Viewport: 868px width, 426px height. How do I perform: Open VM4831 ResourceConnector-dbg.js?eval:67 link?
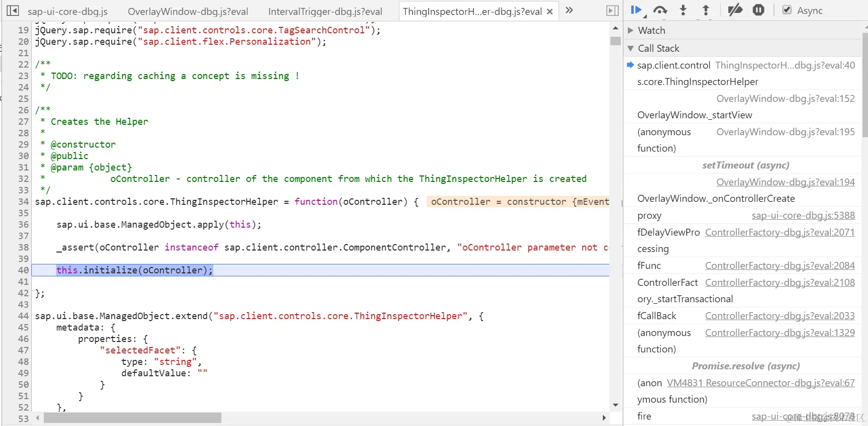[761, 383]
